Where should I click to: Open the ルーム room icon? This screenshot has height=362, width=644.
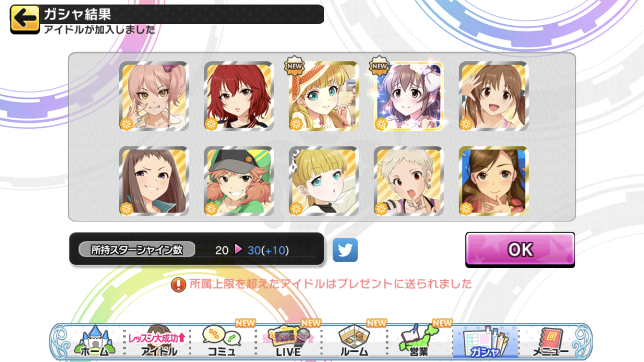coord(354,341)
